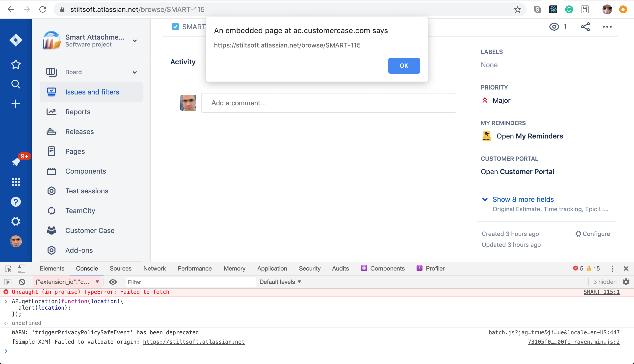Open Reports in the project sidebar
This screenshot has height=364, width=634.
coord(78,112)
